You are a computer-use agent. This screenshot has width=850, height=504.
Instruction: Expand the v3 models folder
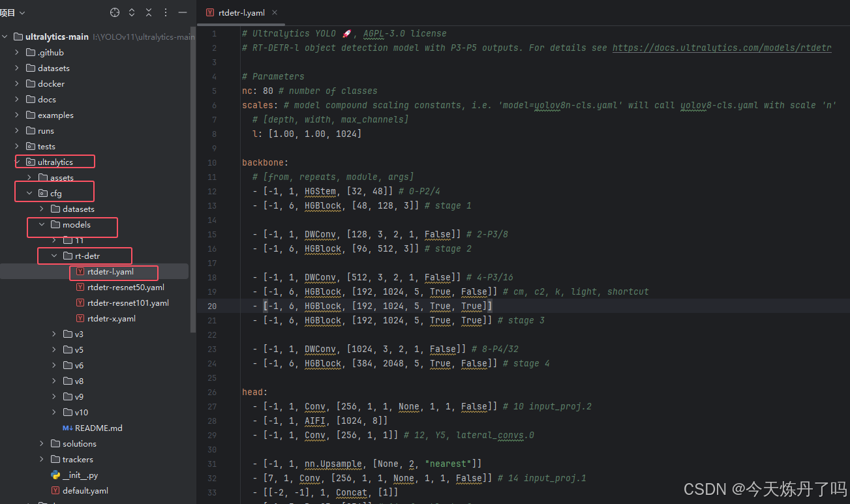pyautogui.click(x=55, y=334)
